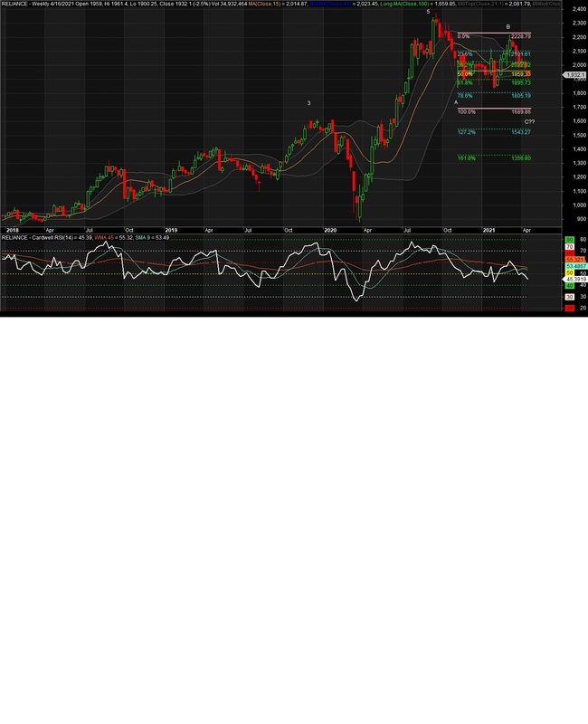The height and width of the screenshot is (724, 588).
Task: Click the 78.6% retracement label
Action: point(465,96)
